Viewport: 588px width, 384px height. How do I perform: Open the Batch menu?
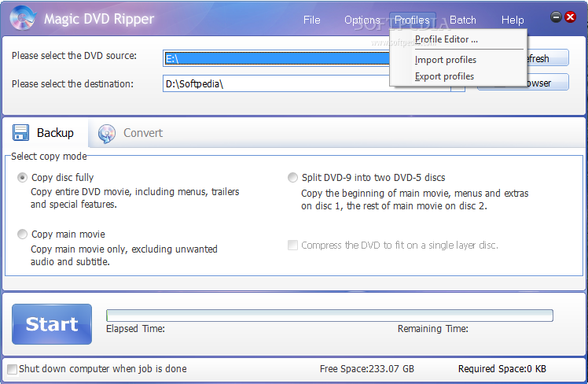click(463, 20)
